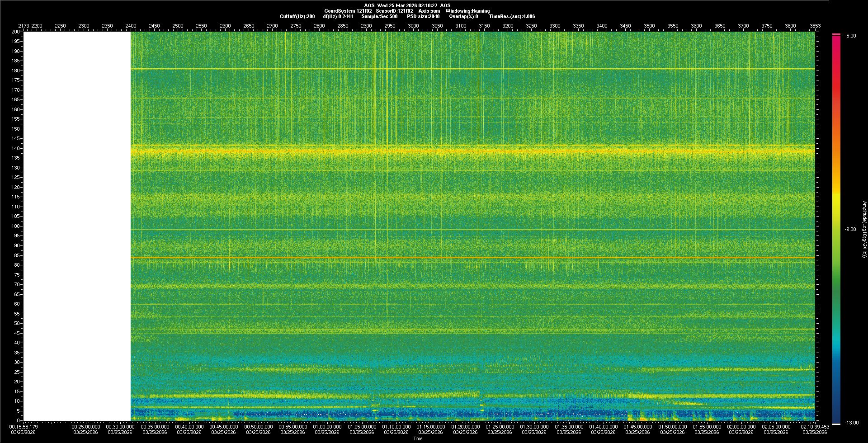
Task: Click the Sample/Sec:500 parameter text
Action: (x=379, y=16)
